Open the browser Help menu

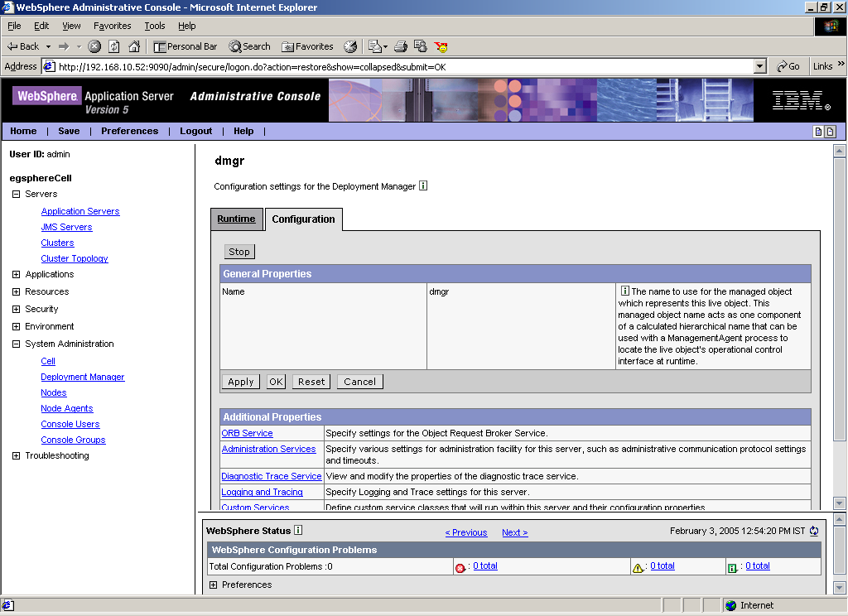(186, 26)
